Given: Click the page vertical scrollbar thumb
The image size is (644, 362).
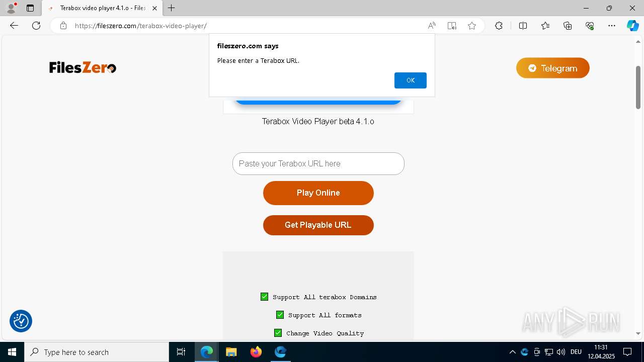Looking at the screenshot, I should pyautogui.click(x=638, y=87).
